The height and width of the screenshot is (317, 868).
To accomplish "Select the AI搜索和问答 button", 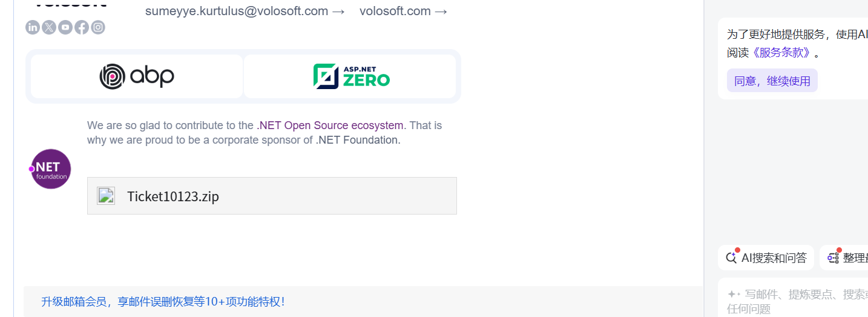I will (766, 258).
